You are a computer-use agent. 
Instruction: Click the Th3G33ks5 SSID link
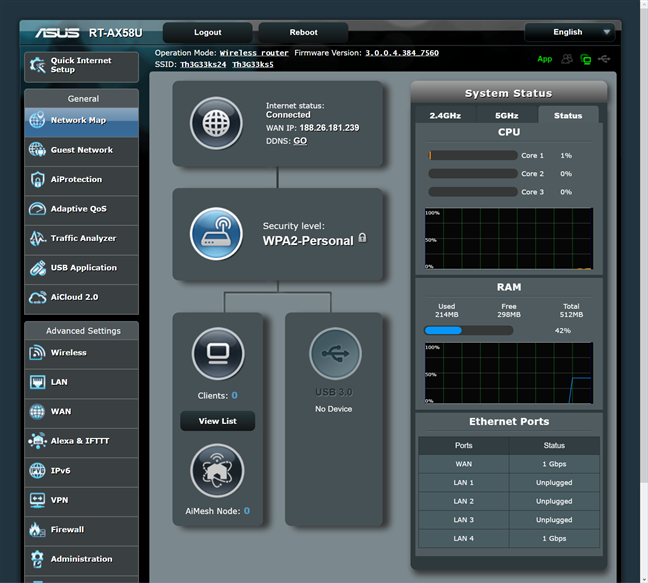(x=253, y=64)
